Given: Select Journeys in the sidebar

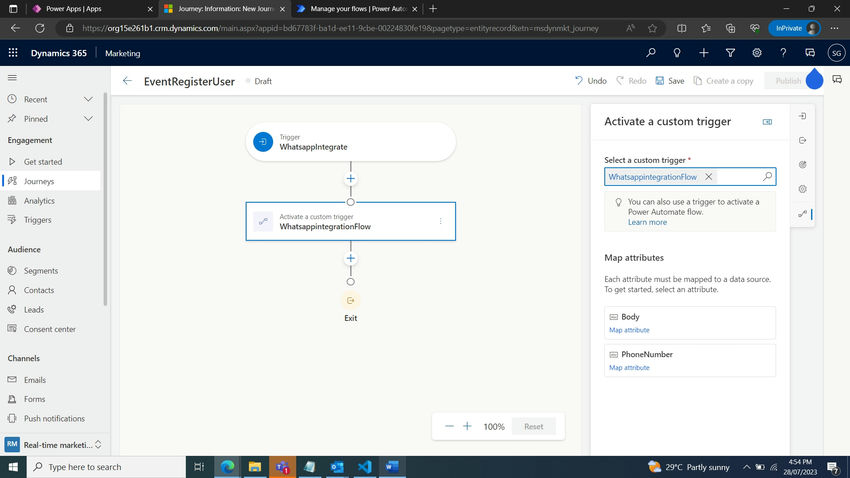Looking at the screenshot, I should 51,181.
